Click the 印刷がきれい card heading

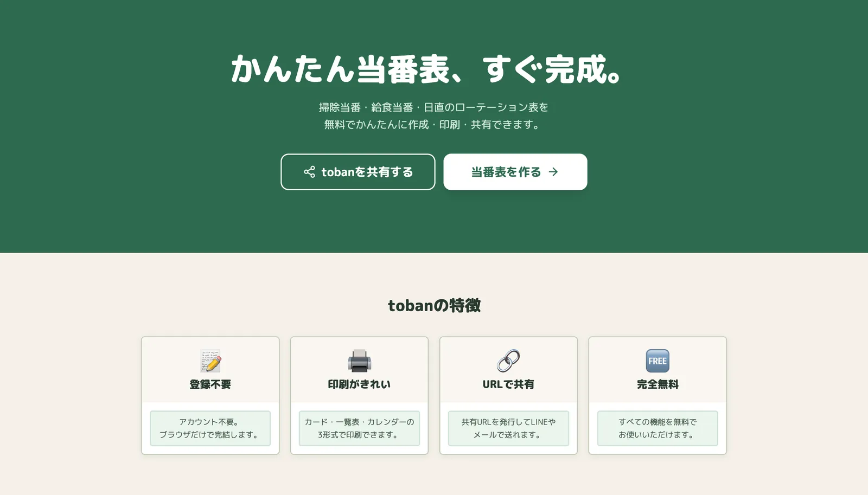pos(359,384)
